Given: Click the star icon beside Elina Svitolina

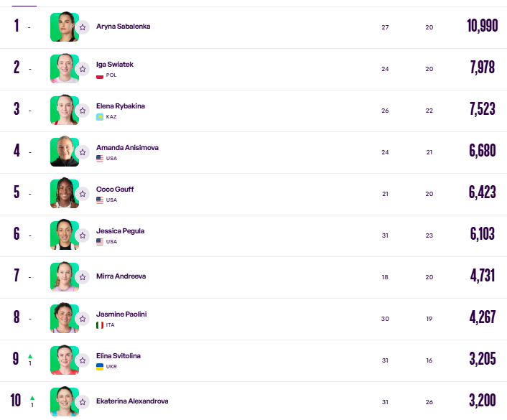Looking at the screenshot, I should tap(83, 360).
